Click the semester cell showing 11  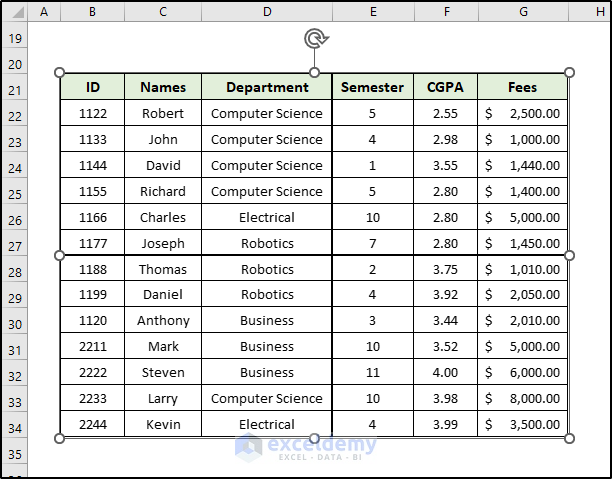(x=373, y=372)
